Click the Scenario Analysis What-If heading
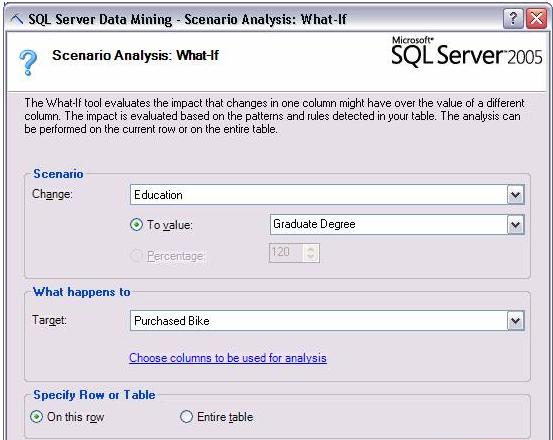This screenshot has height=440, width=553. coord(135,55)
